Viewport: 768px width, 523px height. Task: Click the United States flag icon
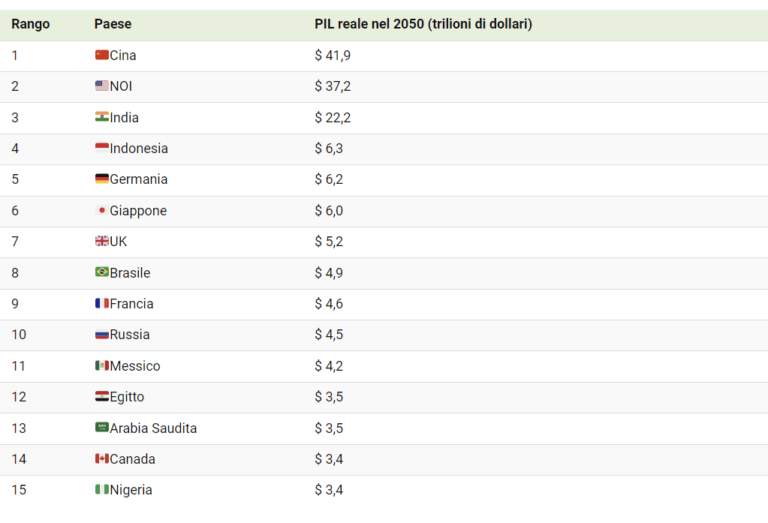(102, 86)
